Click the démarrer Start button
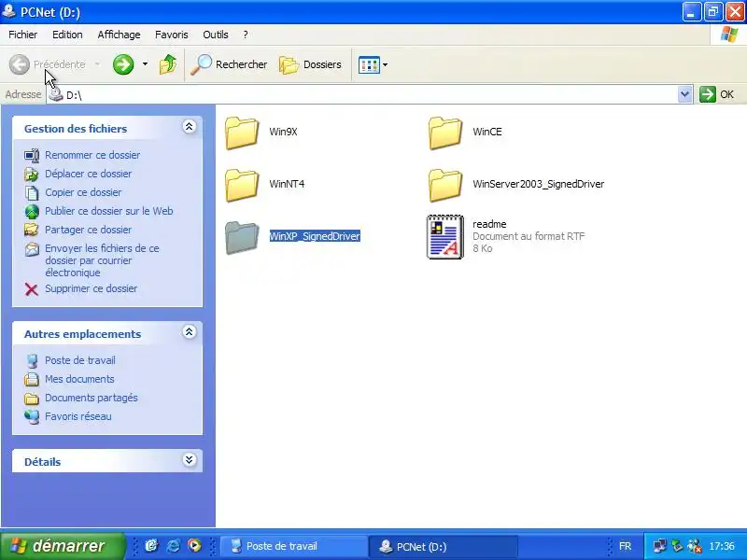 (x=63, y=546)
